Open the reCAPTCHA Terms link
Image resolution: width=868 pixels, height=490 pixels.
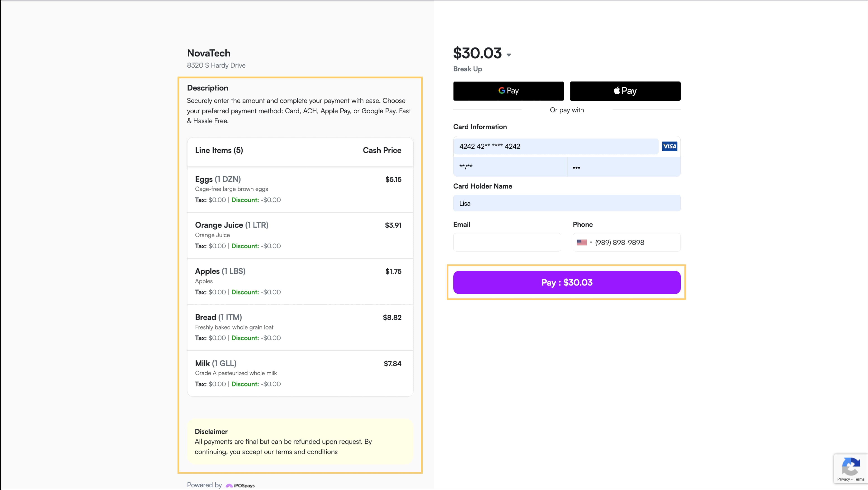859,479
